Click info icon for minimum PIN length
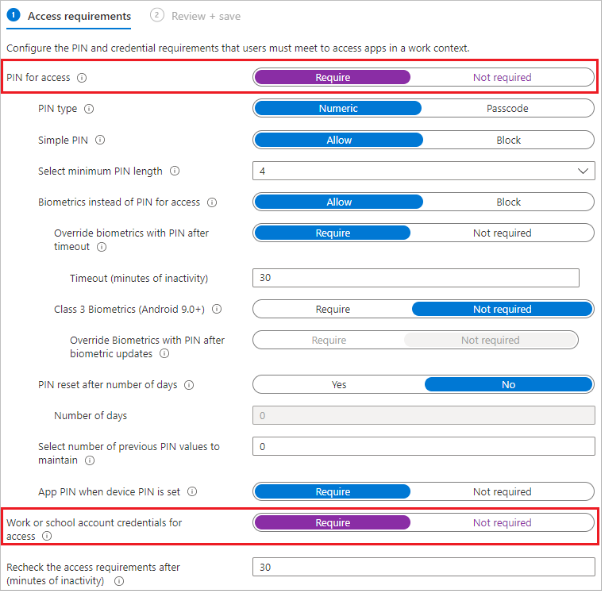The image size is (602, 591). (x=175, y=171)
